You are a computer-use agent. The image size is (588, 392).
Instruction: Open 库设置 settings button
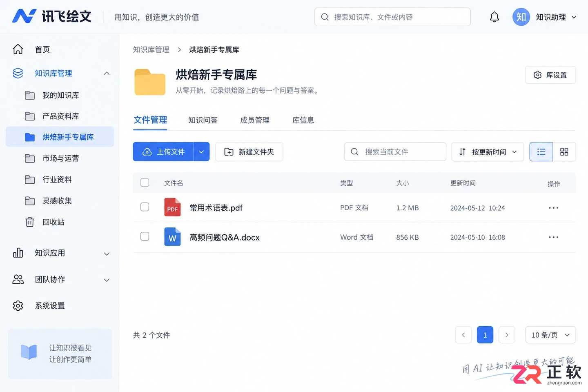click(x=550, y=75)
